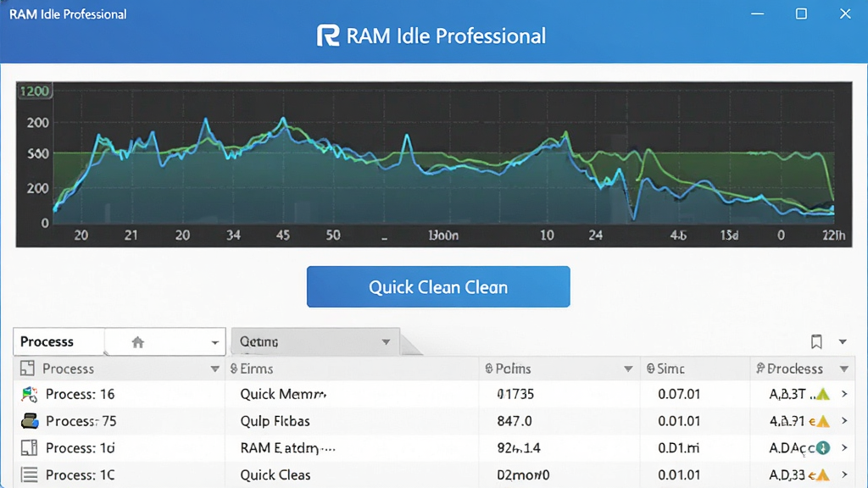The image size is (868, 488).
Task: Click the Quick Clean Clean button
Action: 438,286
